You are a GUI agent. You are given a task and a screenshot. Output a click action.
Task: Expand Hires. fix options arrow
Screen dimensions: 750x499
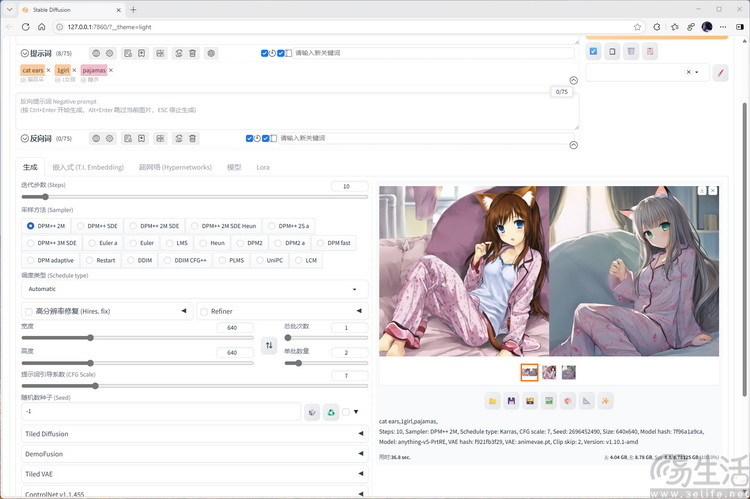(184, 311)
